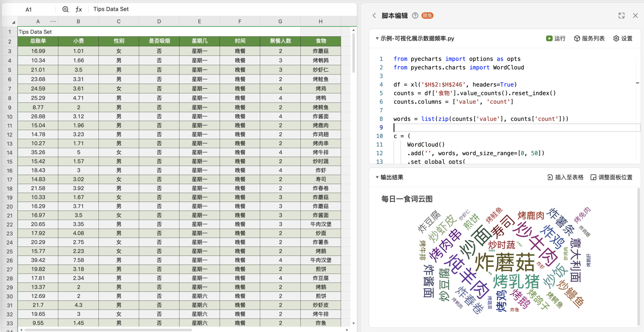Go back with the left arrow in script panel
Screen dimensions: 644x332
[374, 15]
